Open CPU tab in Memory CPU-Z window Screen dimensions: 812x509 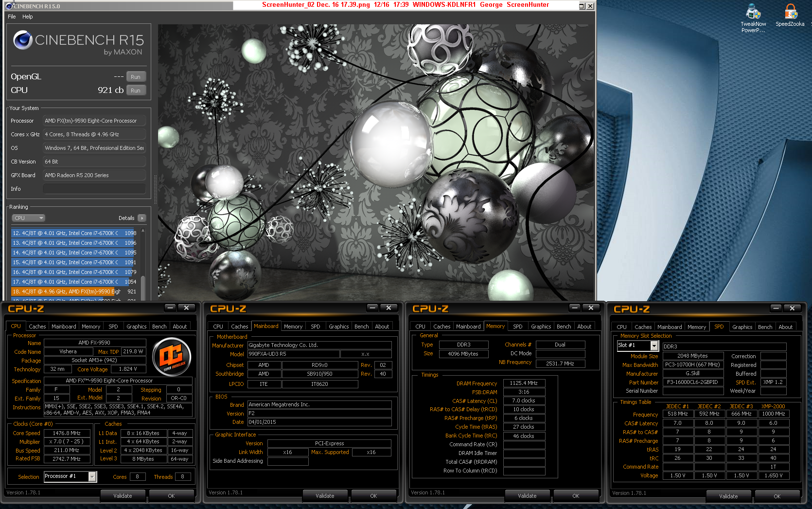(421, 327)
